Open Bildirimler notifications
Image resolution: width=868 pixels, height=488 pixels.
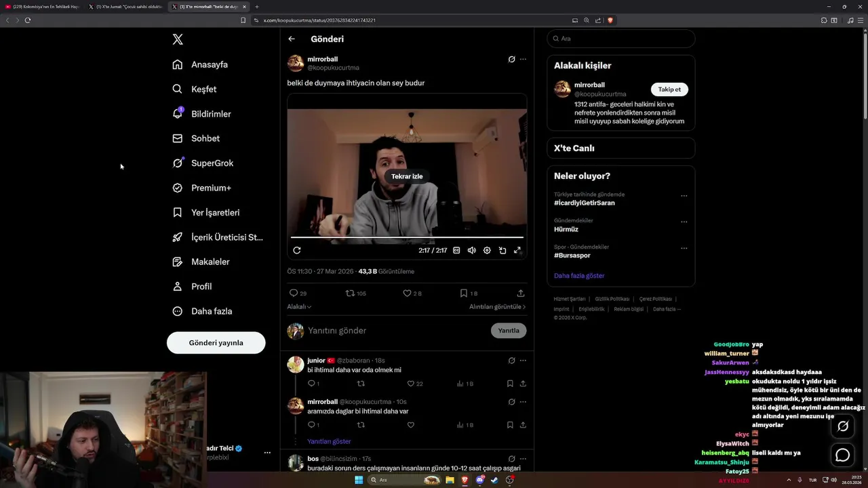(201, 114)
